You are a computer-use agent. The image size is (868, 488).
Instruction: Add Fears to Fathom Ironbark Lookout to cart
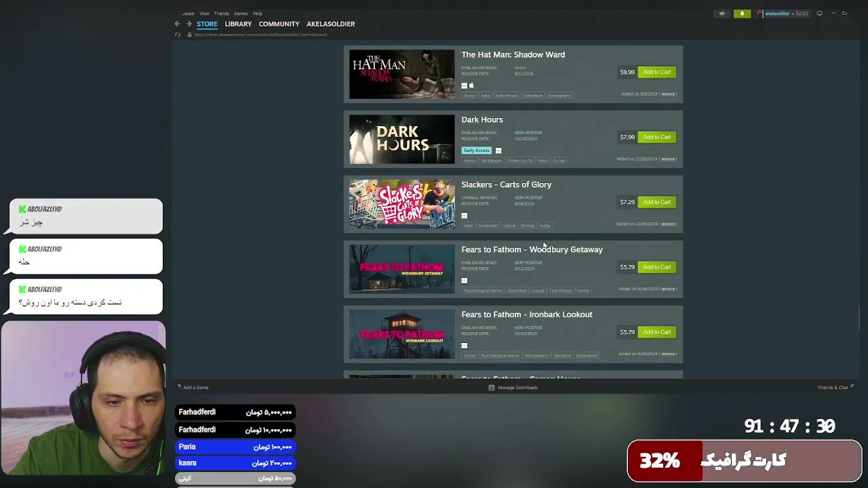(x=656, y=332)
